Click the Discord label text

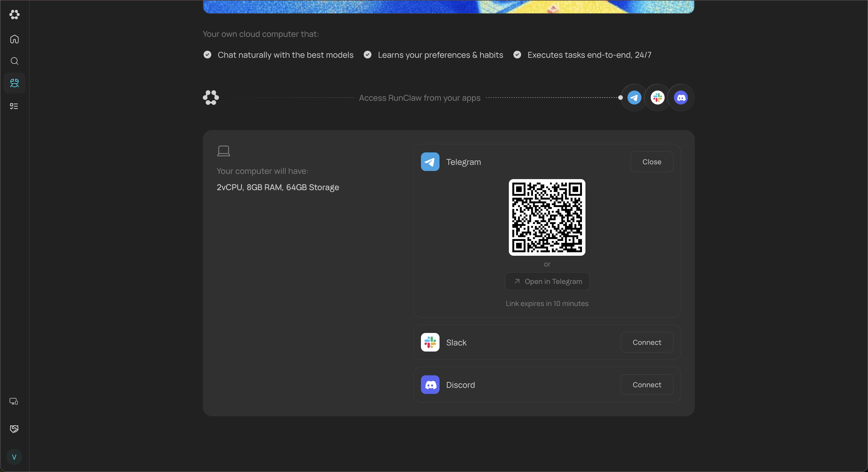point(460,385)
